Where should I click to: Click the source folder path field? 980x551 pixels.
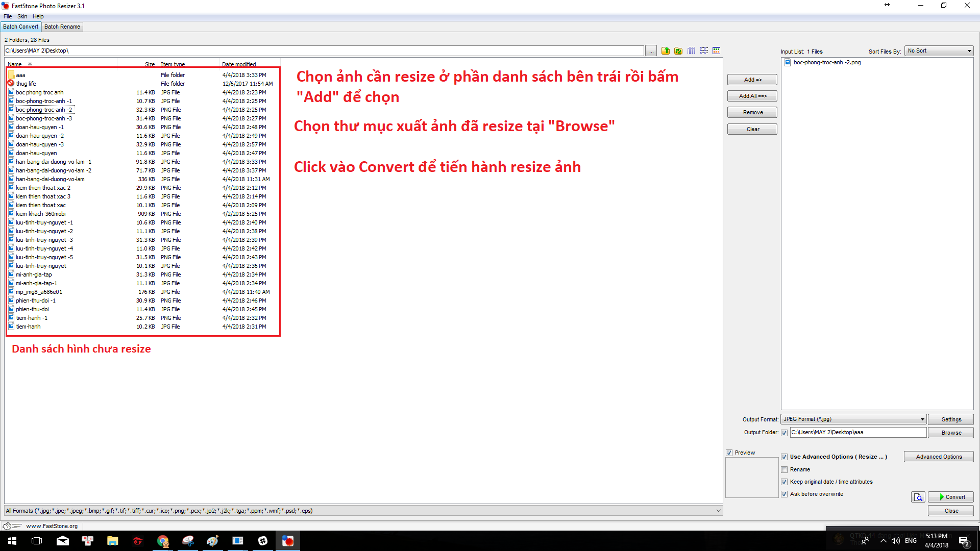[x=324, y=51]
